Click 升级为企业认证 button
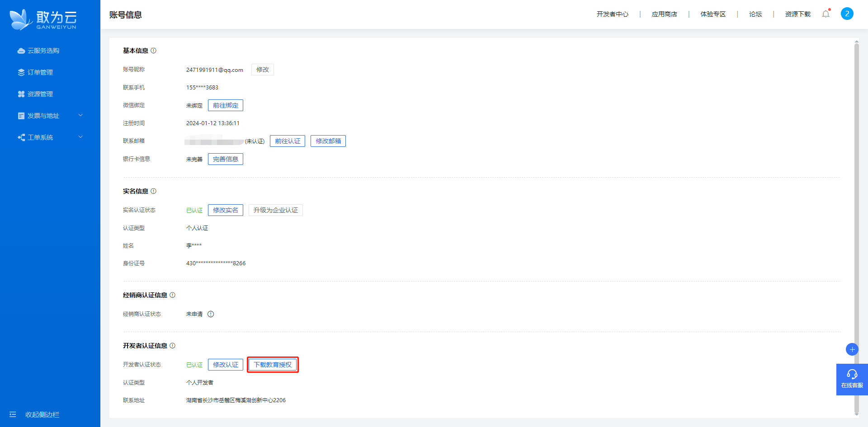This screenshot has width=868, height=427. pyautogui.click(x=275, y=210)
